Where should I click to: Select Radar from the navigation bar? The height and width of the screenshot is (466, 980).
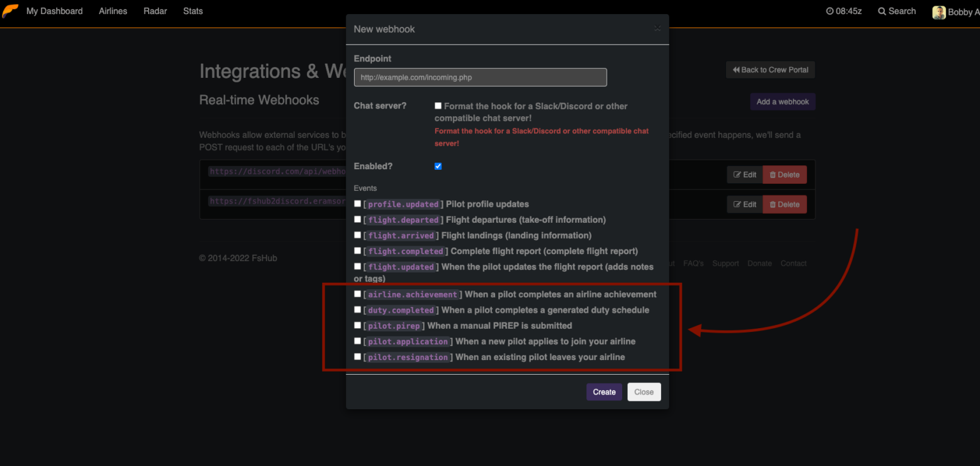155,11
